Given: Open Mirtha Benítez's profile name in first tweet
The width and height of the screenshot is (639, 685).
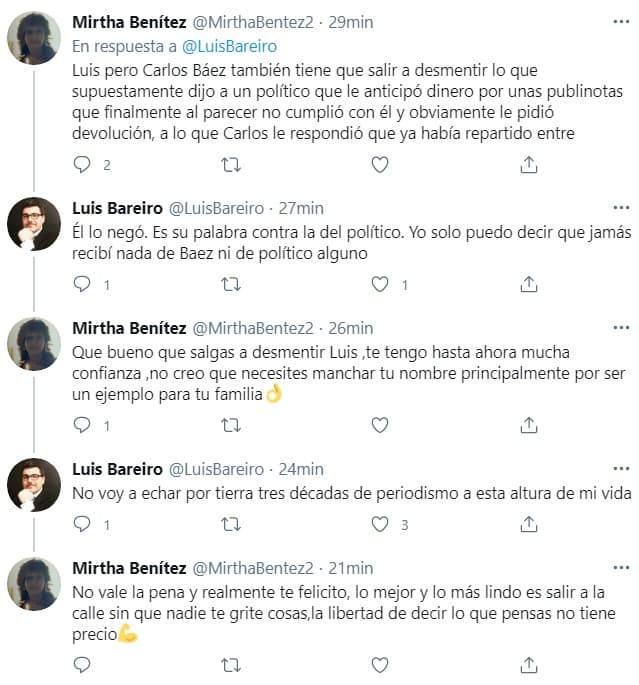Looking at the screenshot, I should click(130, 22).
